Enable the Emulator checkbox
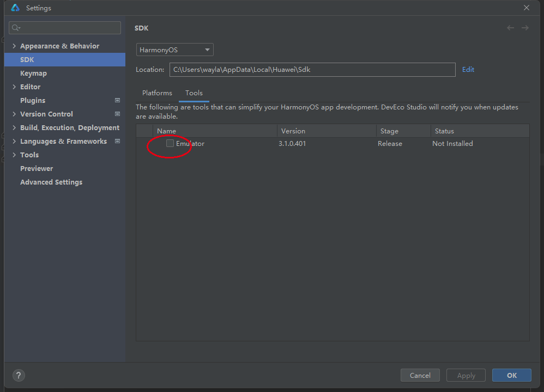 [170, 143]
